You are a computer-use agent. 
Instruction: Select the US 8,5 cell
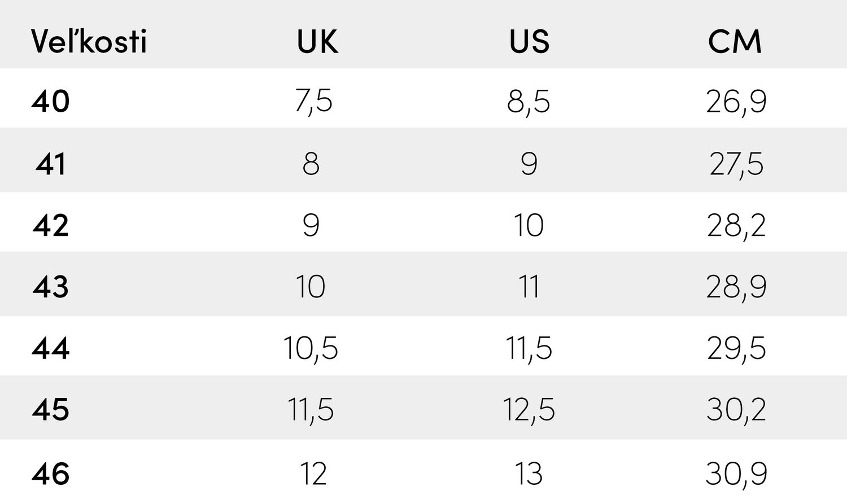[529, 102]
